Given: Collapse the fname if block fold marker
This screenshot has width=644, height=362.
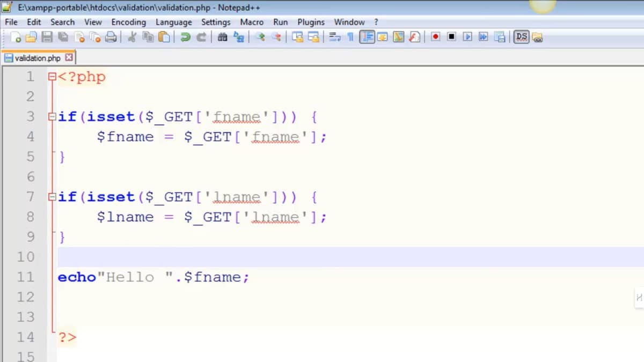Looking at the screenshot, I should [x=52, y=116].
